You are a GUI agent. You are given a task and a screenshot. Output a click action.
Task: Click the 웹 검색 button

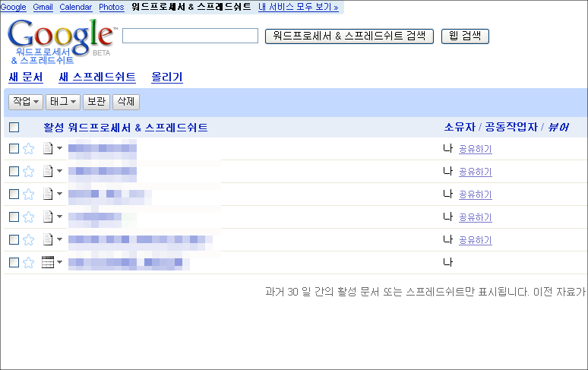tap(465, 36)
